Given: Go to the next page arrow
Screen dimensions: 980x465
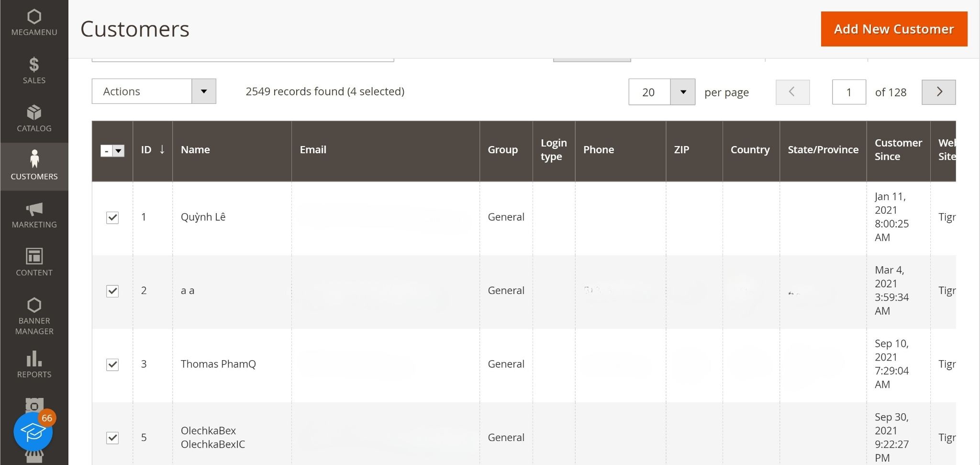Looking at the screenshot, I should point(938,92).
